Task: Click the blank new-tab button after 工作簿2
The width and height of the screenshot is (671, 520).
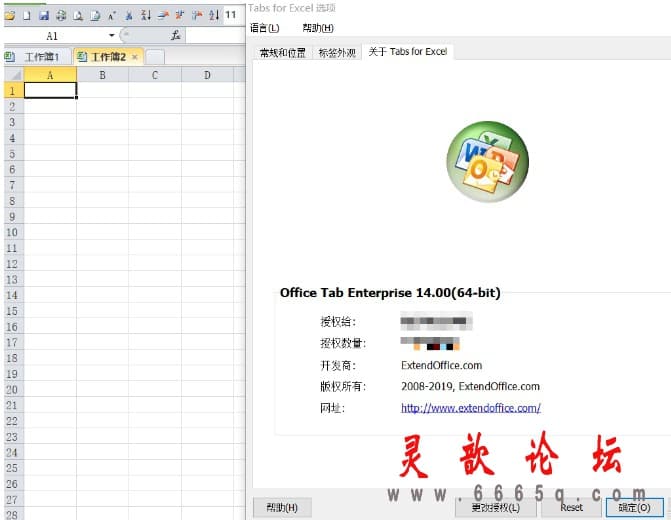Action: 155,57
